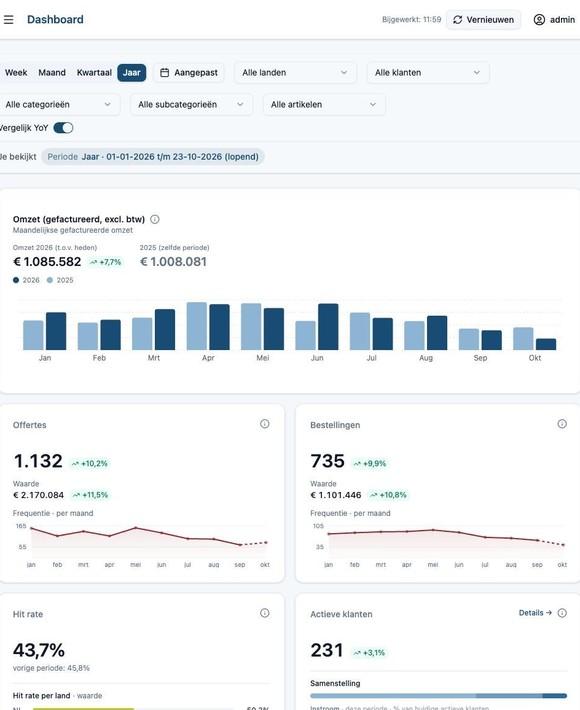Open the Alle klanten dropdown

point(428,72)
